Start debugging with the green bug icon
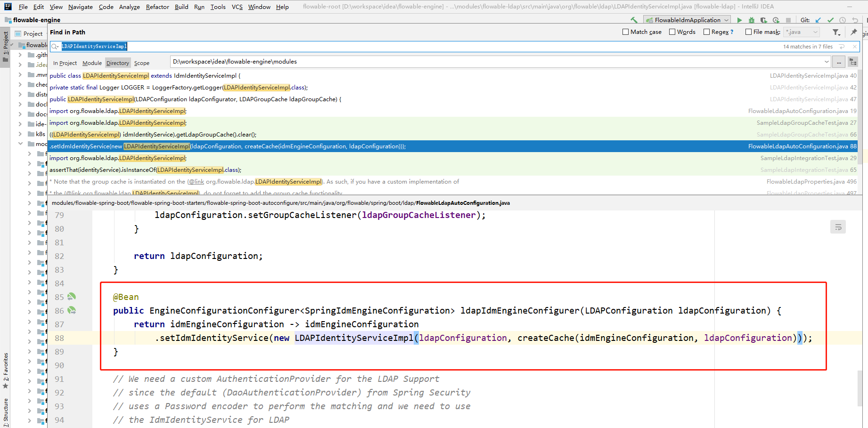868x428 pixels. (x=752, y=20)
